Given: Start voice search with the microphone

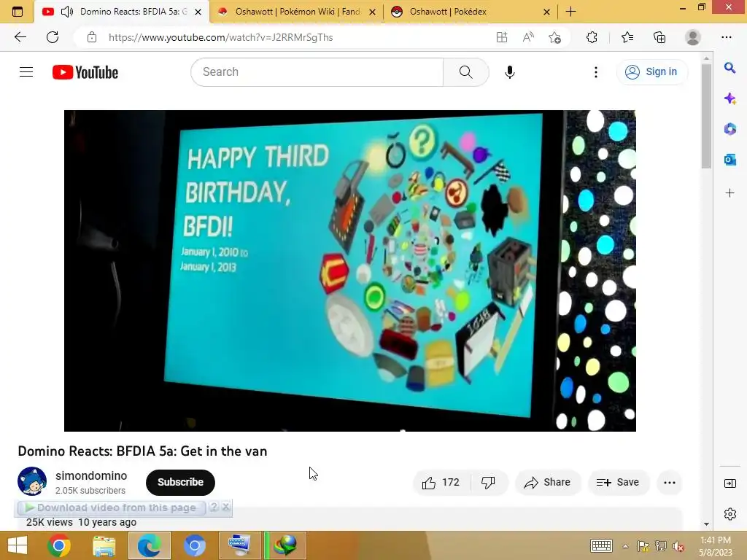Looking at the screenshot, I should coord(509,72).
